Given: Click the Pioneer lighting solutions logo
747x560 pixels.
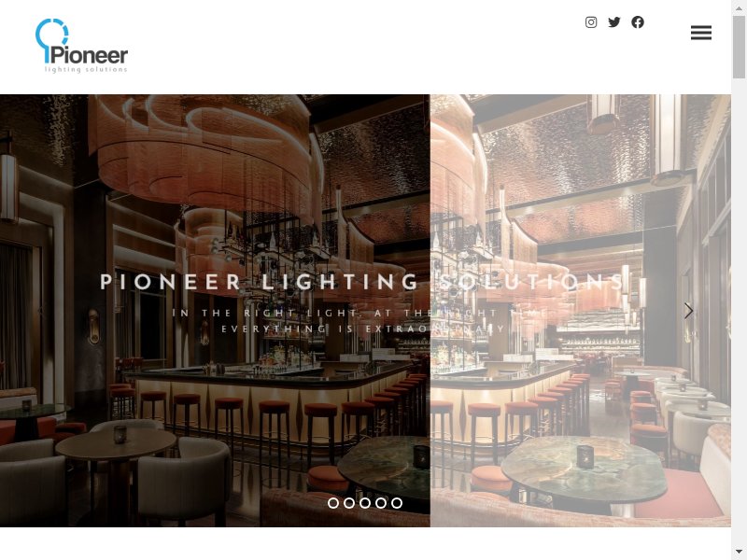Looking at the screenshot, I should click(81, 46).
